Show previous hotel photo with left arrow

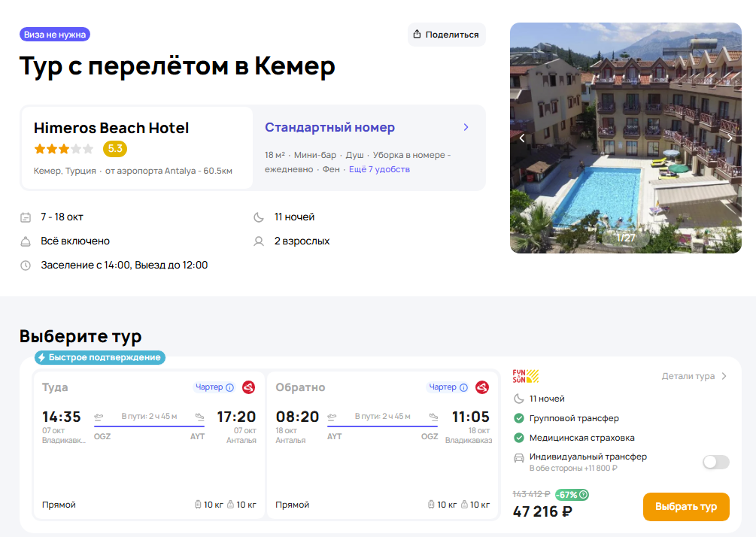522,138
